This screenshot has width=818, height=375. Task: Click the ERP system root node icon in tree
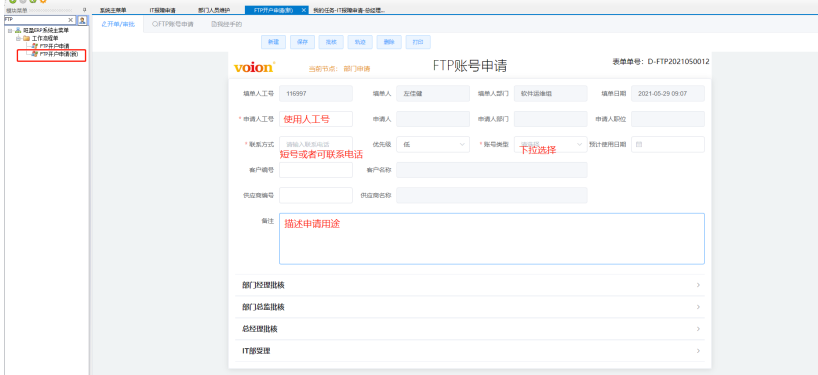pyautogui.click(x=18, y=31)
